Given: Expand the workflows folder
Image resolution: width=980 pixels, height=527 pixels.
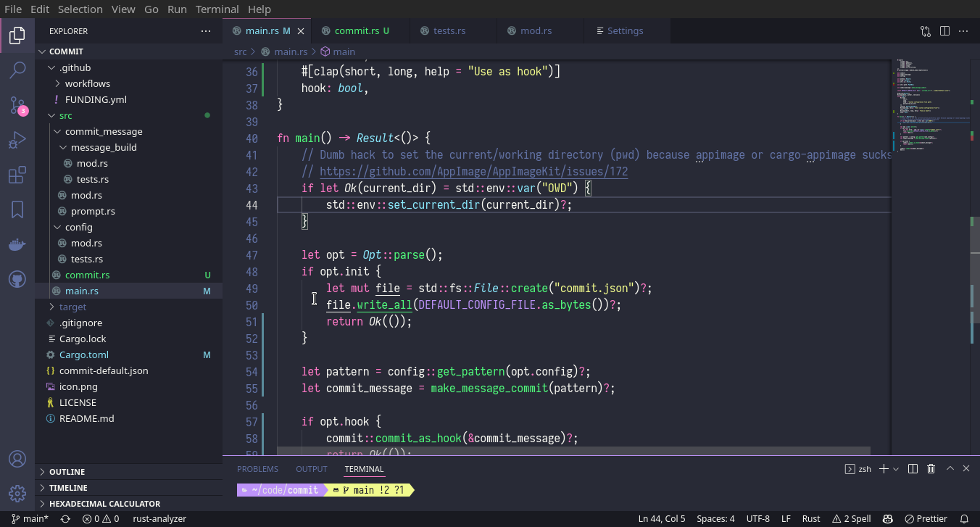Looking at the screenshot, I should click(x=129, y=83).
